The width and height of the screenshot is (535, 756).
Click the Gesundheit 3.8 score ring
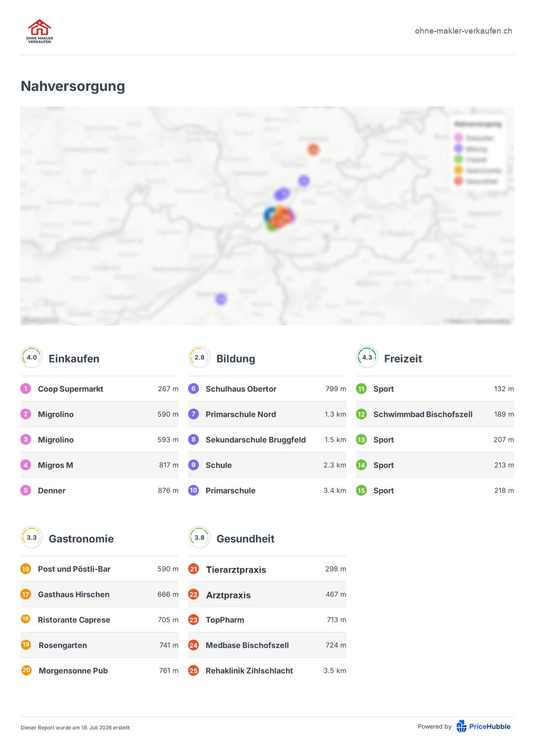[199, 538]
